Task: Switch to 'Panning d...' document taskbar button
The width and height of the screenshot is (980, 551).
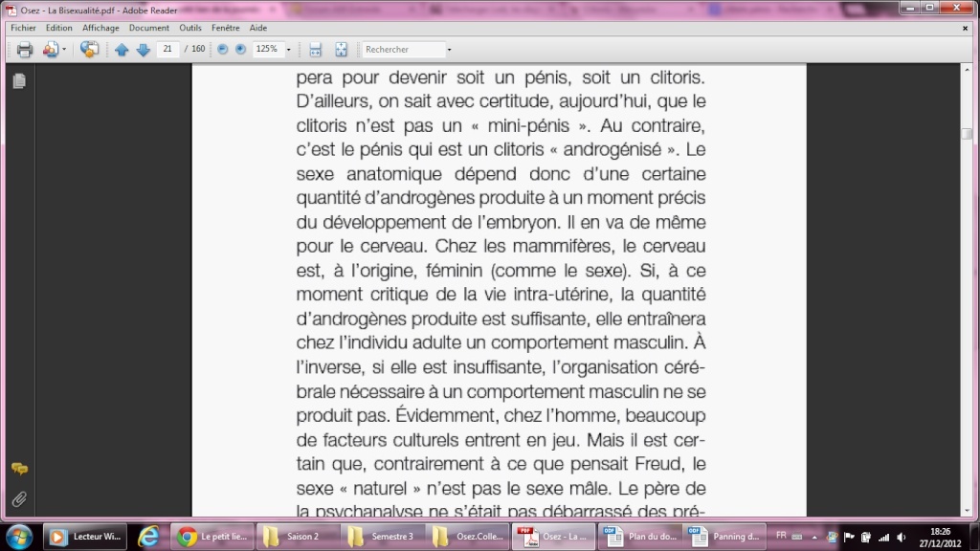Action: tap(724, 537)
